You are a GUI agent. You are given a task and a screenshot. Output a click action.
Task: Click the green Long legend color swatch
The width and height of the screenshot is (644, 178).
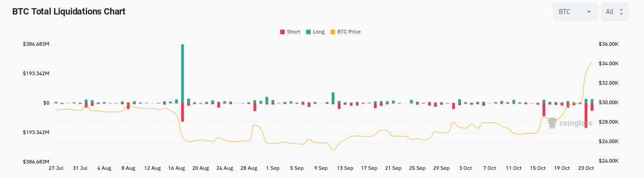coord(308,32)
